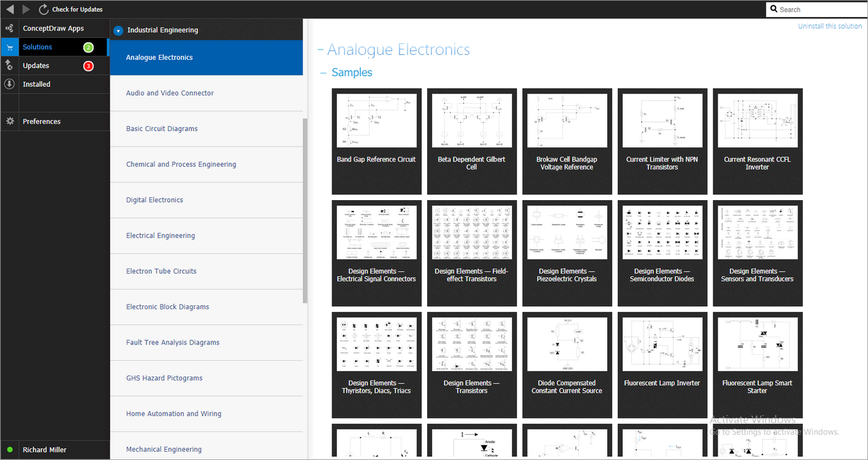Open ConceptDraw Apps section
Image resolution: width=868 pixels, height=460 pixels.
point(55,28)
